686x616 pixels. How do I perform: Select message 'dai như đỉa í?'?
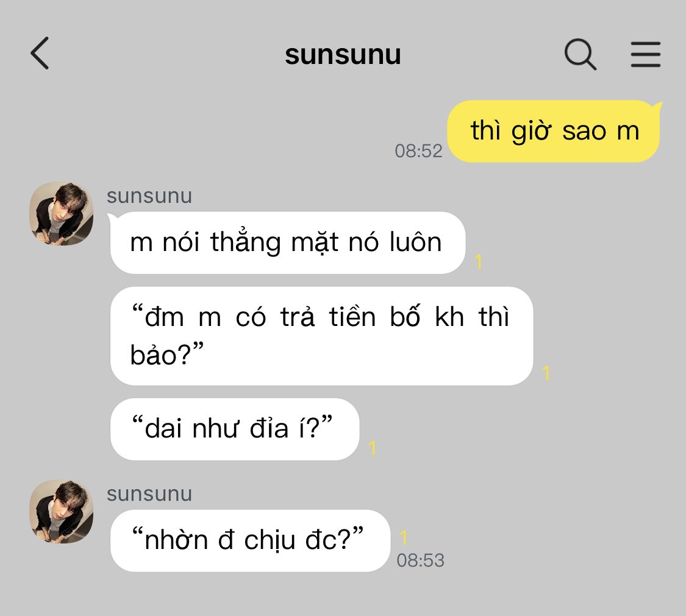pyautogui.click(x=235, y=429)
